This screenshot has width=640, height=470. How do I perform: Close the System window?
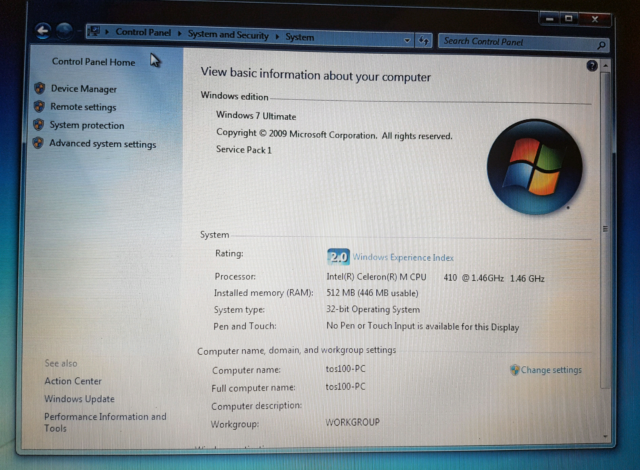point(595,19)
